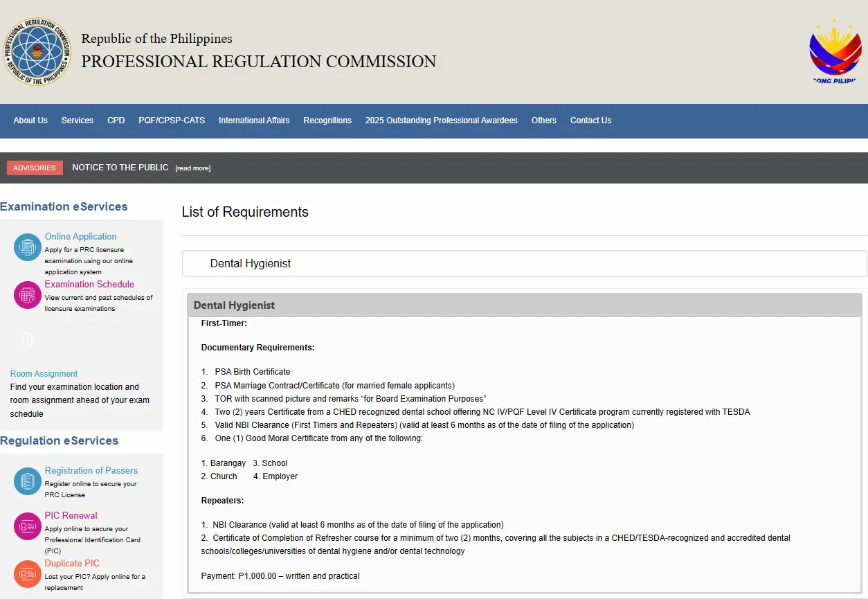Click the Registration of Passers icon

pos(28,481)
